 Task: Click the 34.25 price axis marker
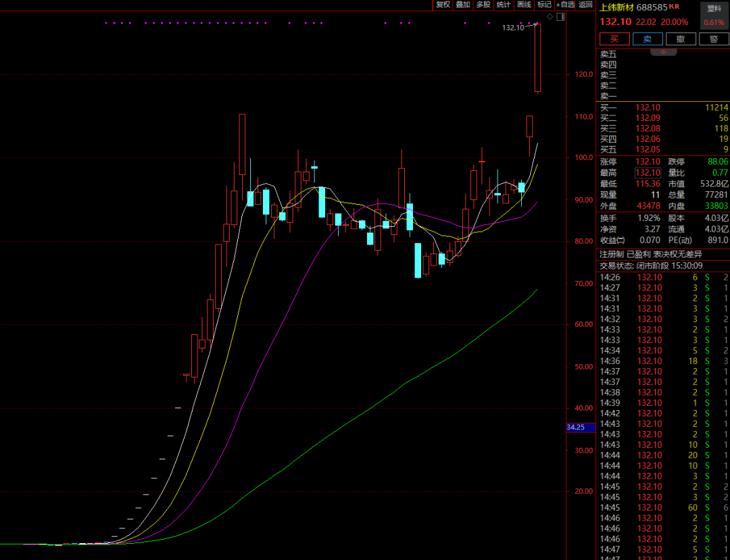coord(581,428)
